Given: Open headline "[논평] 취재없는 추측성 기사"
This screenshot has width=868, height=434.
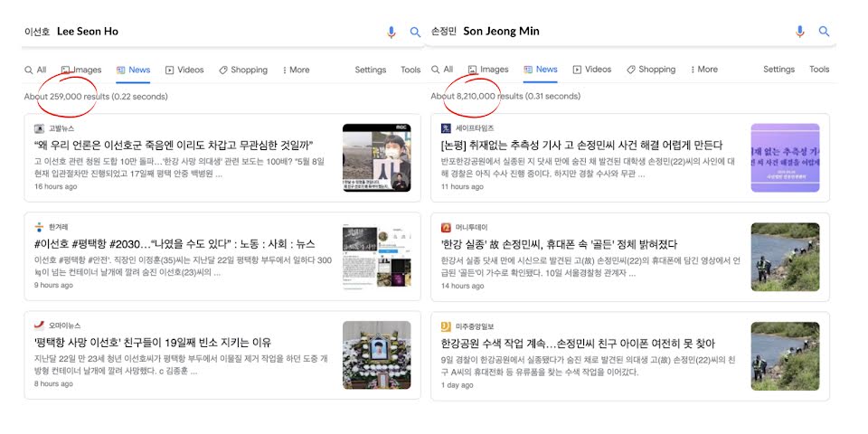Looking at the screenshot, I should click(581, 146).
